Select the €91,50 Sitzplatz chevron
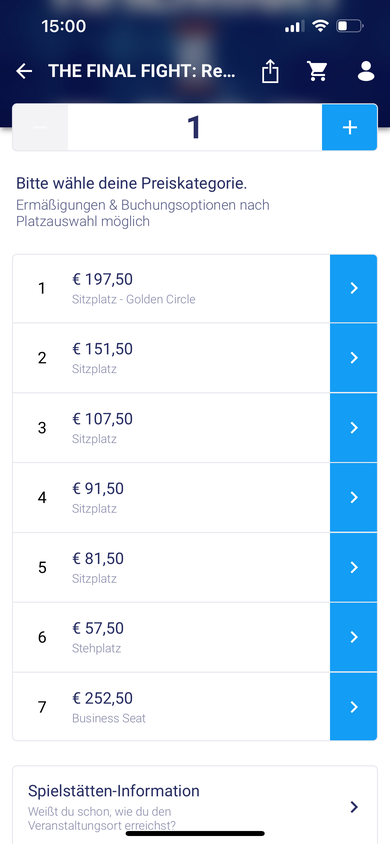Image resolution: width=390 pixels, height=844 pixels. click(353, 497)
